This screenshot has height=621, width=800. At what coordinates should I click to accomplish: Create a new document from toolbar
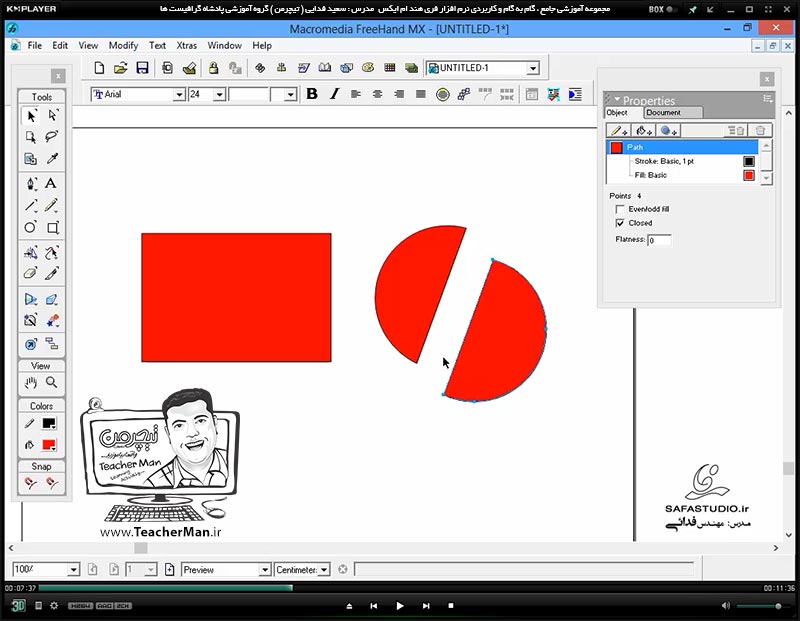point(99,68)
